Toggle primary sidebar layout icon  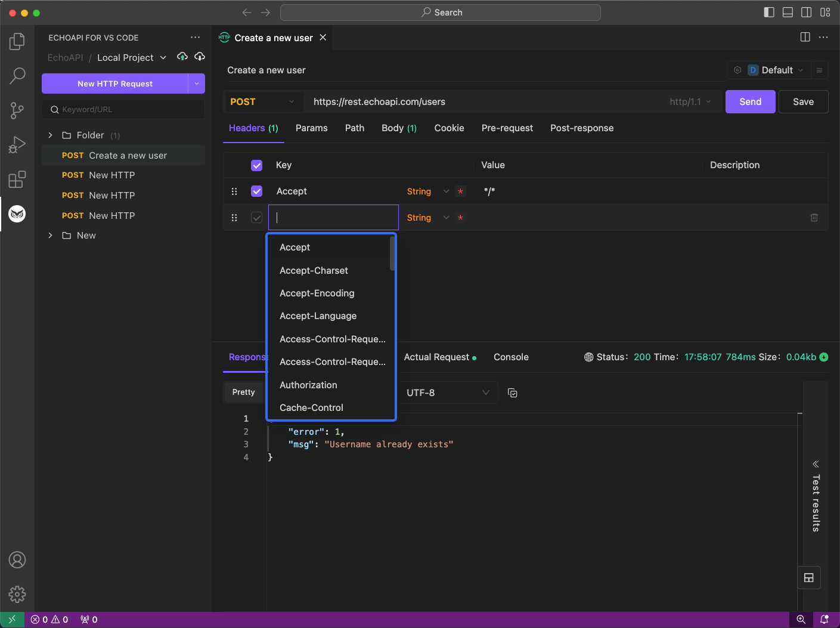point(769,12)
